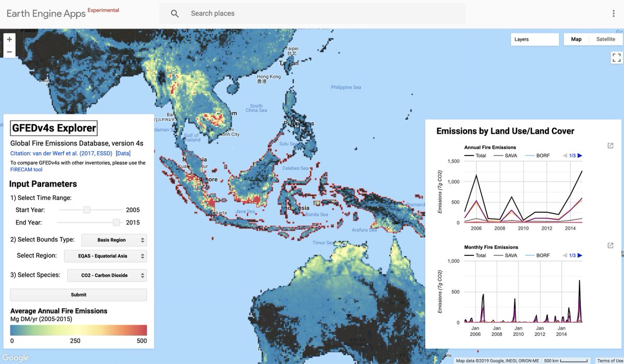Zoom in the map with plus button
The height and width of the screenshot is (364, 624).
click(9, 40)
